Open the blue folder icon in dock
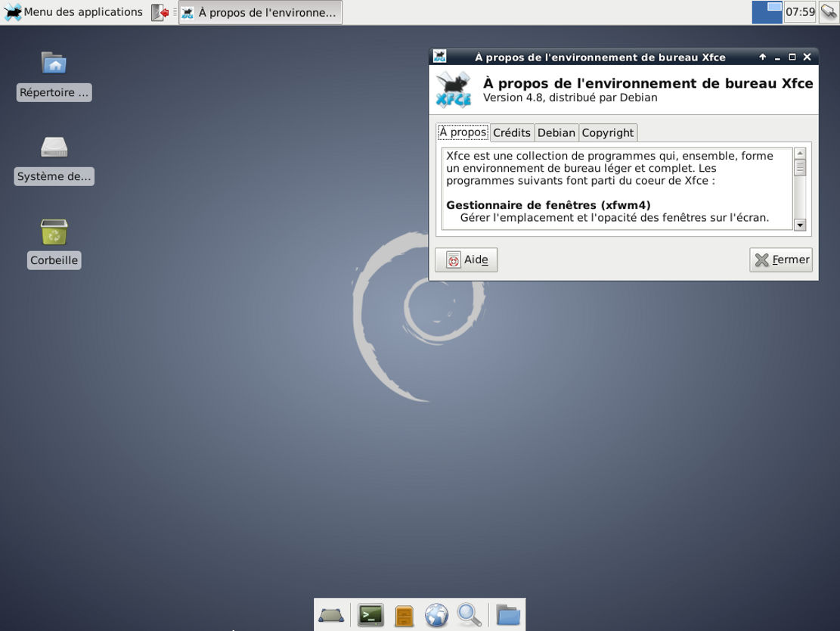This screenshot has height=631, width=840. point(508,615)
